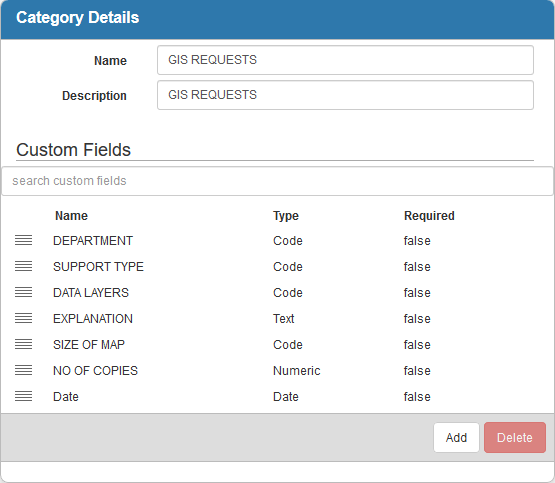Click the Name column header
Viewport: 555px width, 483px height.
coord(71,215)
